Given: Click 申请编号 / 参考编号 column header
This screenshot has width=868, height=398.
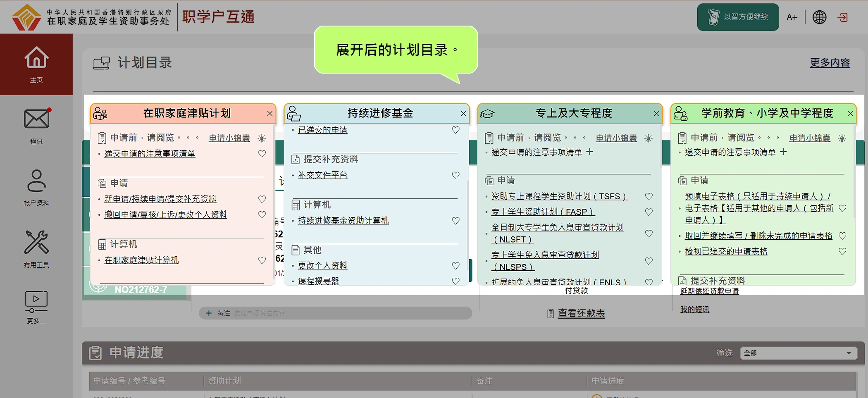Looking at the screenshot, I should tap(129, 381).
